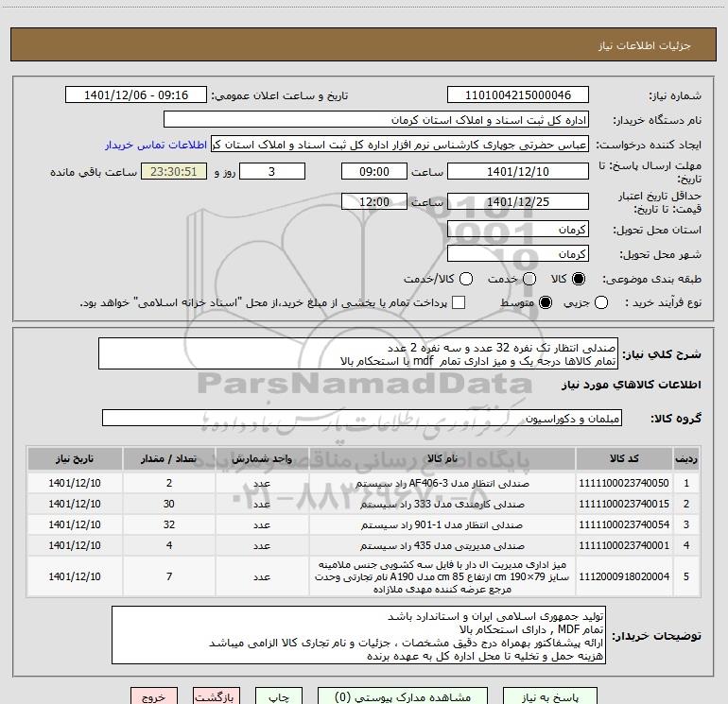Click the جزئیات اطلاعات نیاز page header

[645, 45]
